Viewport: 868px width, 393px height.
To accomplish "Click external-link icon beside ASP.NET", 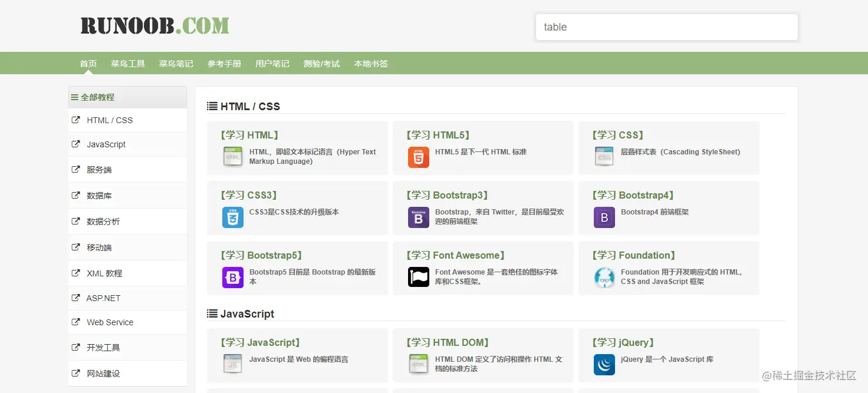I will point(75,298).
